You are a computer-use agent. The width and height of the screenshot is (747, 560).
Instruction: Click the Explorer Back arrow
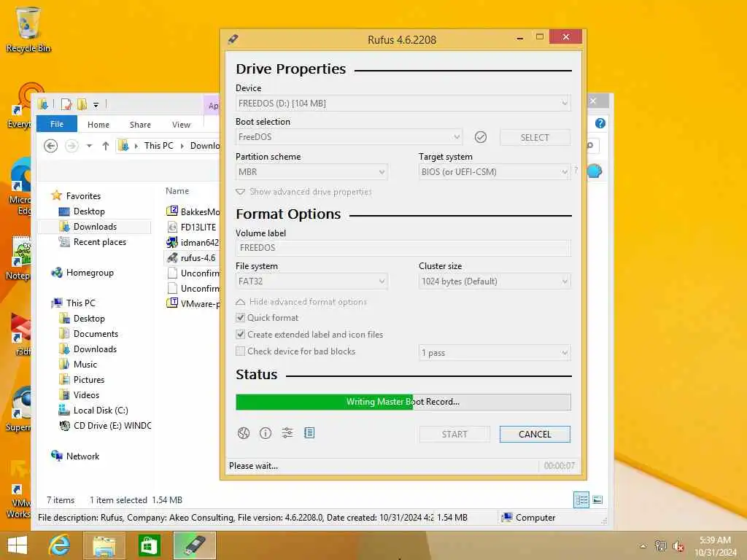[50, 146]
